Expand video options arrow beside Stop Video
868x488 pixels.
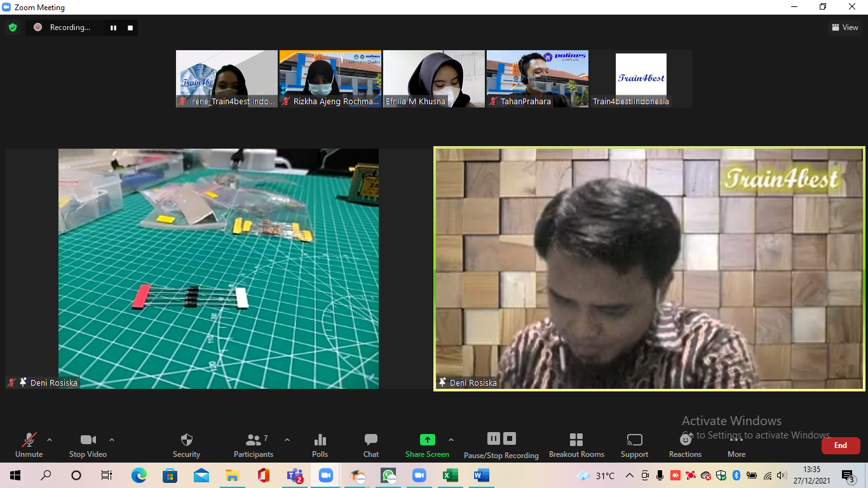[112, 440]
